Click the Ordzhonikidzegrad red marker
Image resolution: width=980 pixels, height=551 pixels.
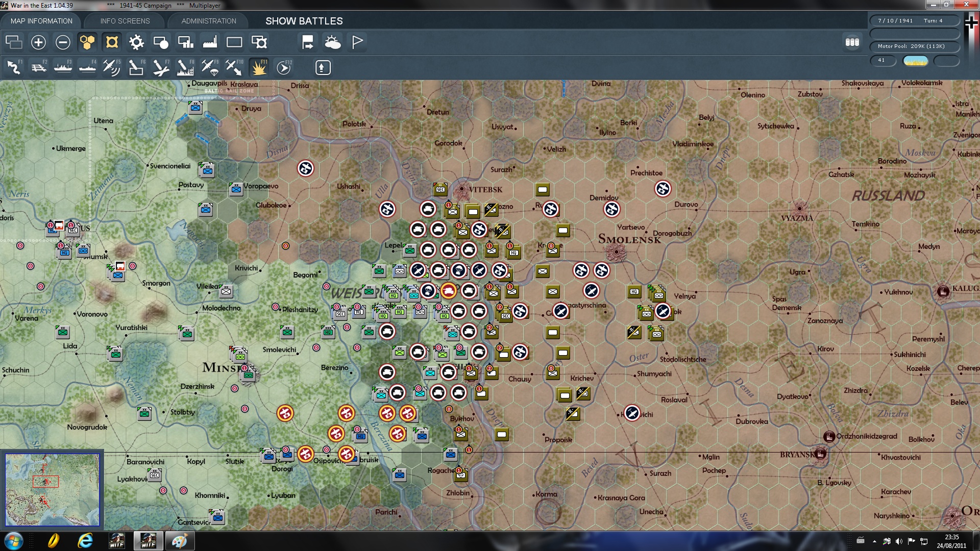coord(829,437)
